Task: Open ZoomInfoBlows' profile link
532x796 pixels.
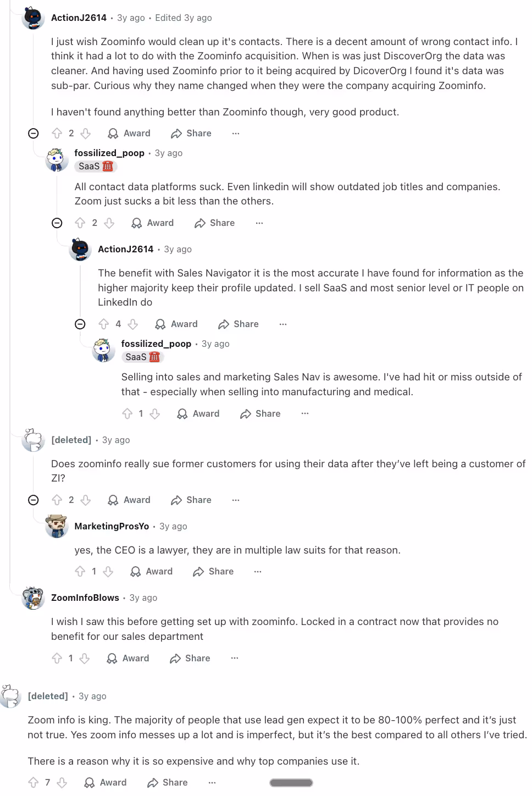Action: coord(85,598)
